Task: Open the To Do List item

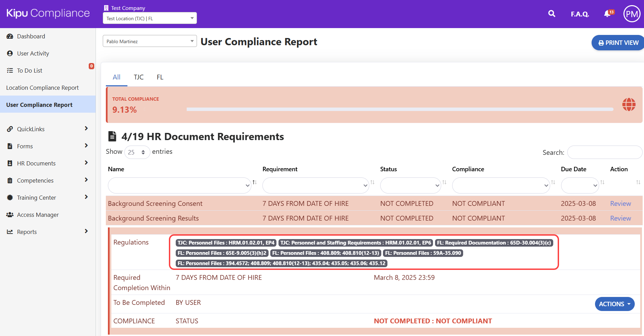Action: click(x=29, y=71)
